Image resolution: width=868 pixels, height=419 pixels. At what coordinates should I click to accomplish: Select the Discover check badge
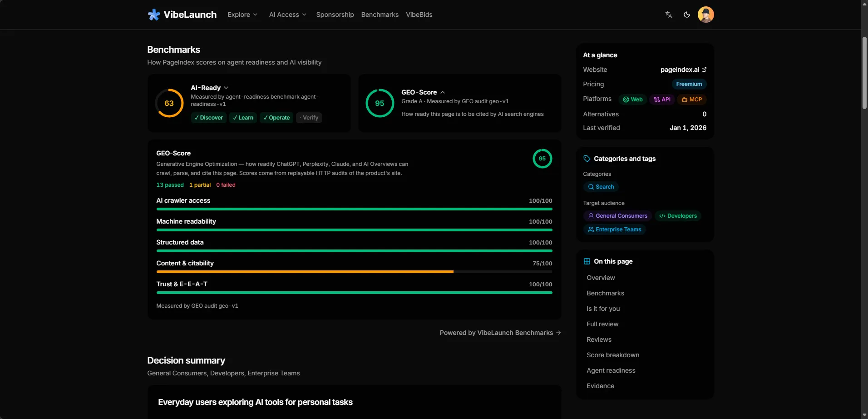pos(208,118)
